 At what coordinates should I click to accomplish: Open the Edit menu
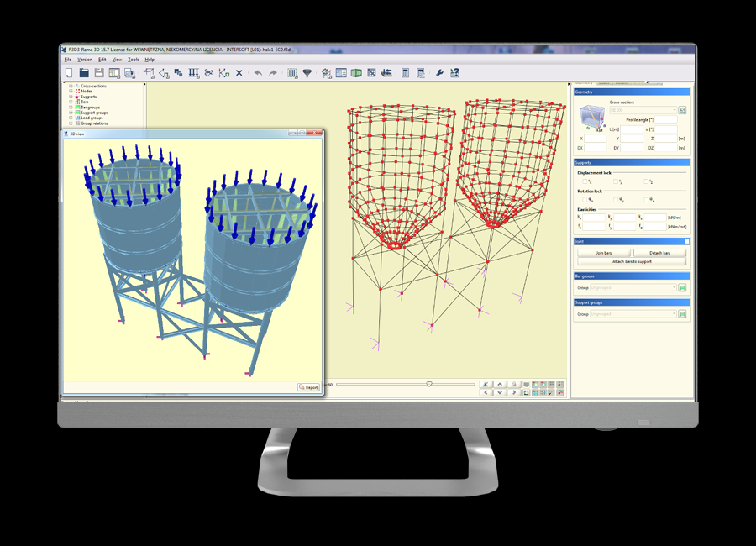[102, 60]
